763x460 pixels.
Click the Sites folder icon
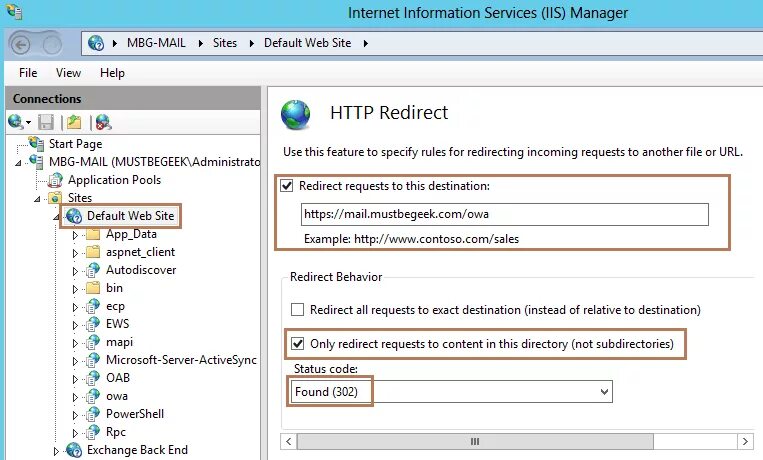click(x=55, y=198)
